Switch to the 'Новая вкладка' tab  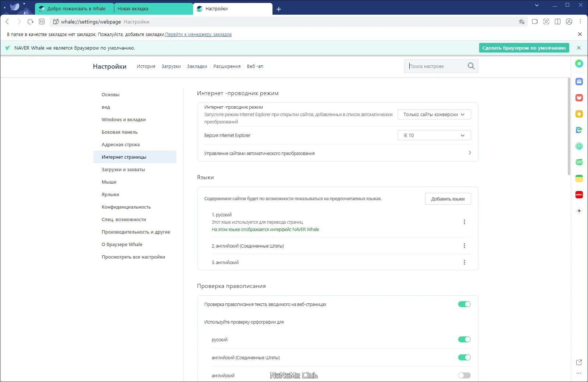[x=153, y=8]
